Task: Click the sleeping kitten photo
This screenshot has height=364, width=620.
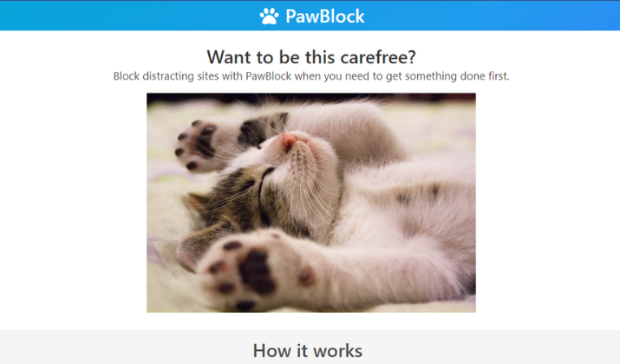Action: click(x=311, y=203)
